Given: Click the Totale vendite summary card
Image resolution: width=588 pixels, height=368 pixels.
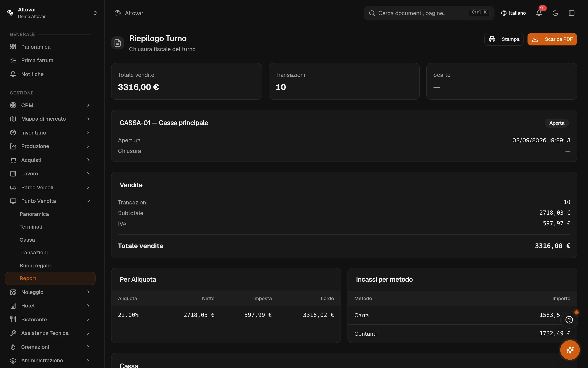Looking at the screenshot, I should tap(186, 81).
